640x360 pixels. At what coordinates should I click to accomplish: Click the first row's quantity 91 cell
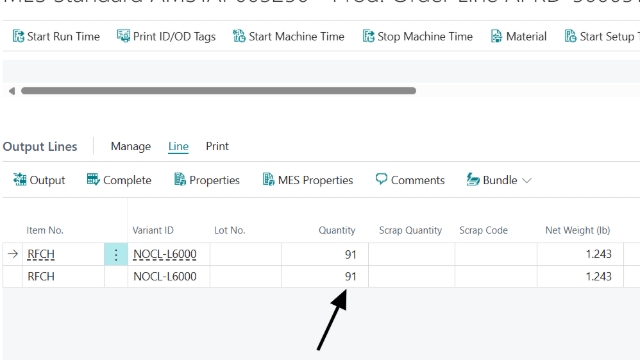[x=325, y=254]
